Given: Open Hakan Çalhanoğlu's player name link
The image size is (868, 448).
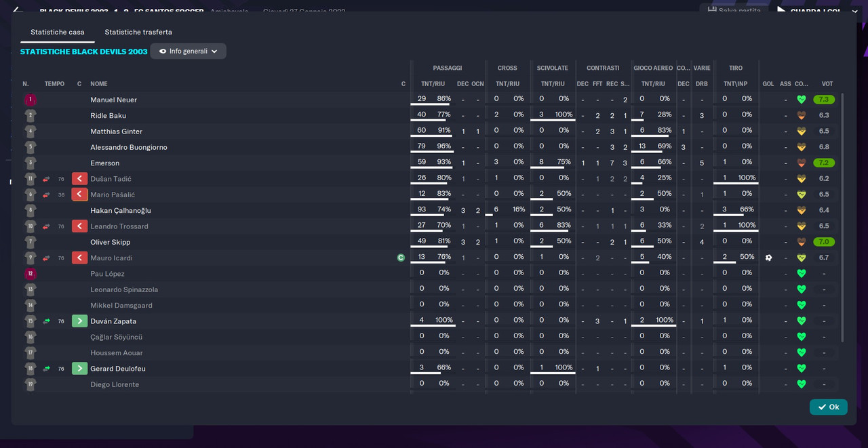Looking at the screenshot, I should tap(121, 211).
